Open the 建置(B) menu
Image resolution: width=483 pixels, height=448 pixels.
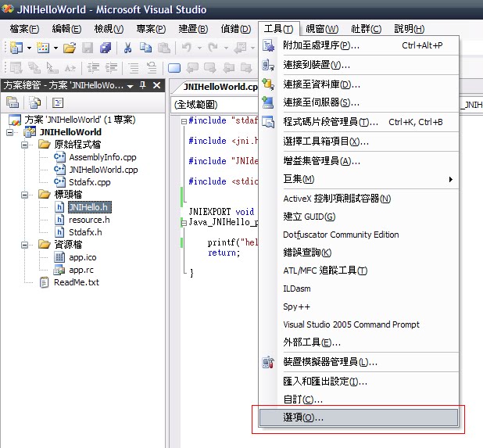pyautogui.click(x=193, y=29)
